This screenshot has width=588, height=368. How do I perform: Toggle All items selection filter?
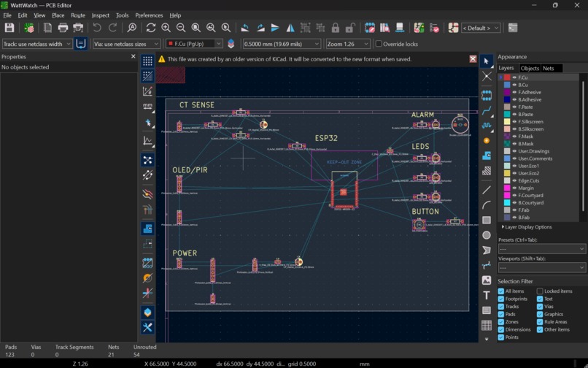(x=501, y=291)
